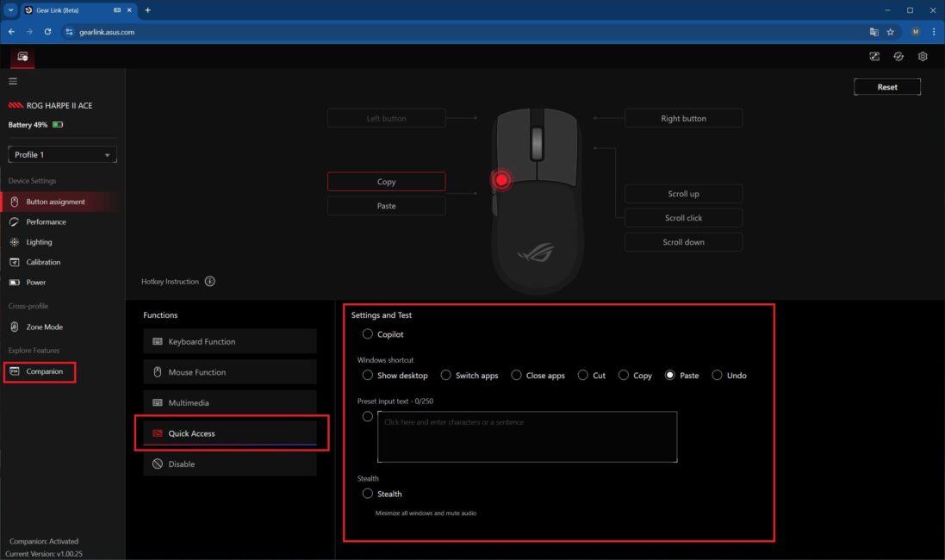This screenshot has width=945, height=560.
Task: Bookmark this page with star icon
Action: (x=890, y=32)
